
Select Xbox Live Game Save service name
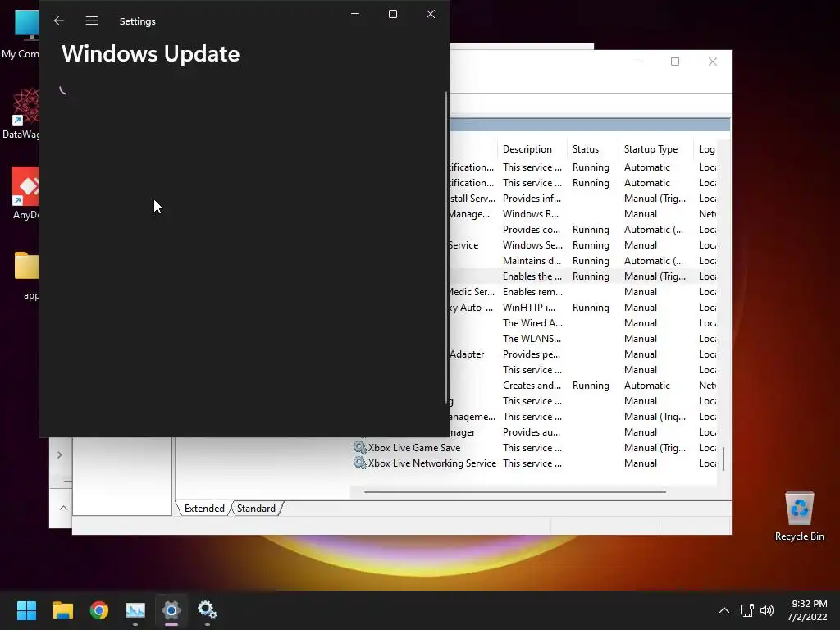(414, 447)
